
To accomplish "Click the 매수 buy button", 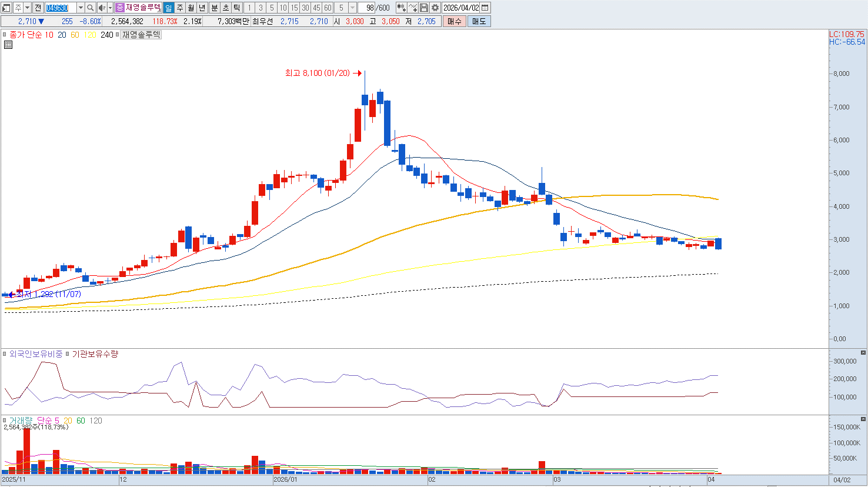I will [455, 21].
